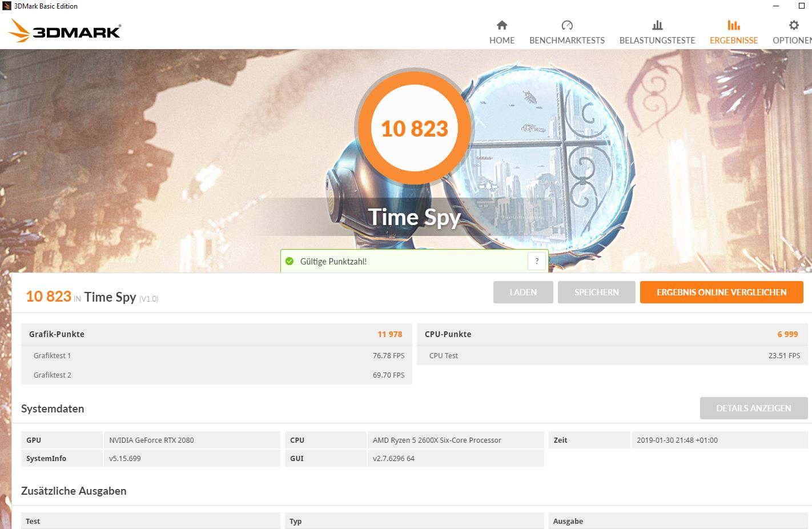Click ERGEBNIS ONLINE VERGLEICHEN button
Image resolution: width=812 pixels, height=529 pixels.
(x=722, y=292)
